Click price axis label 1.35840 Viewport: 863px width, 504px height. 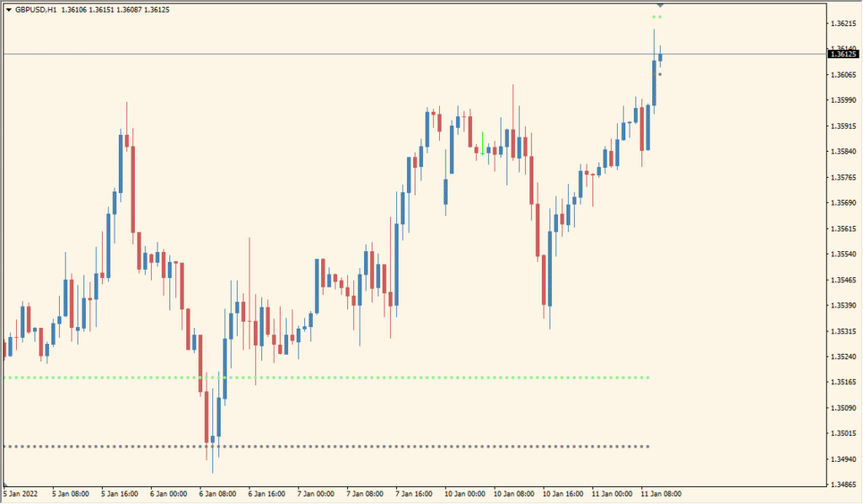[843, 152]
